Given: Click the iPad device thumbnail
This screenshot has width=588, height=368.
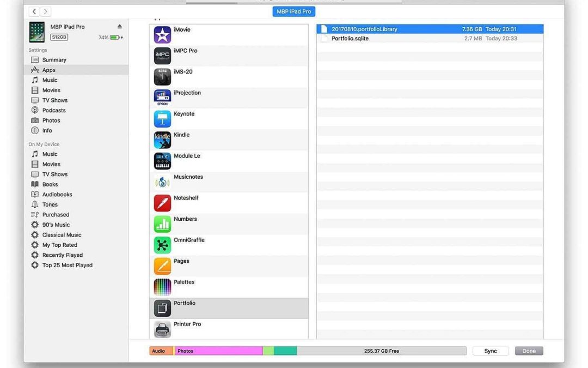Looking at the screenshot, I should (x=37, y=32).
